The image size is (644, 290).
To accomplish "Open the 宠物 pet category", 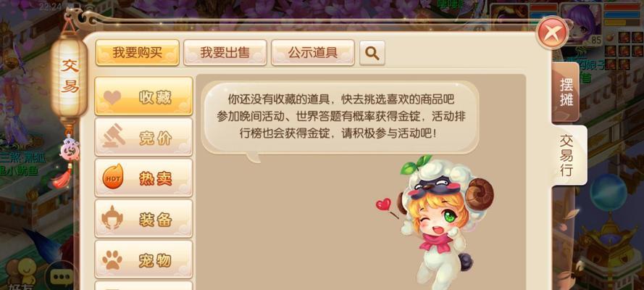I will 143,260.
